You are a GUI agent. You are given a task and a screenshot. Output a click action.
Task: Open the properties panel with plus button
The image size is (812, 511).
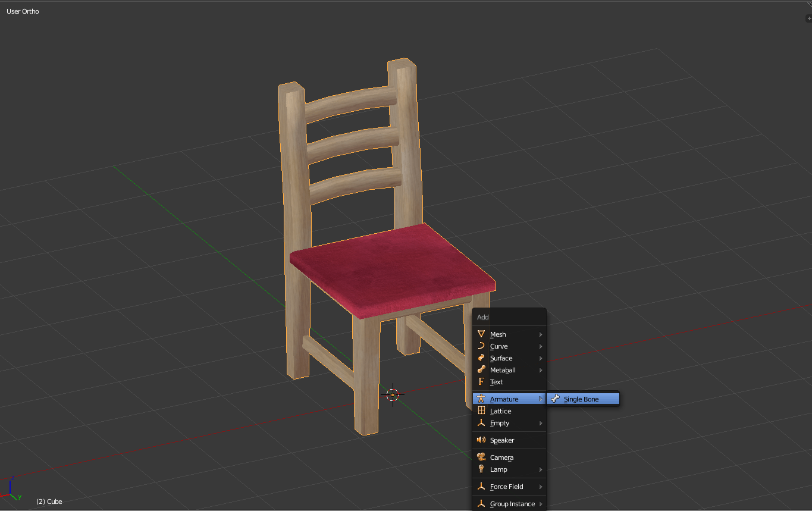(x=808, y=19)
